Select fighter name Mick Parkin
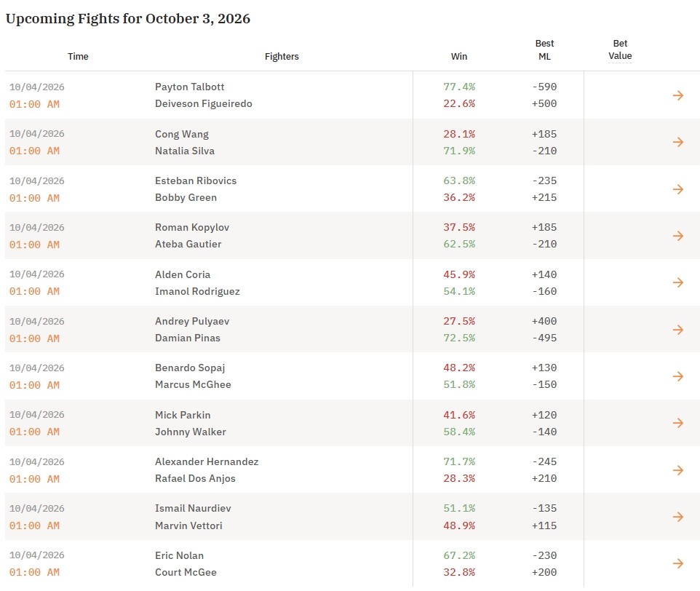The width and height of the screenshot is (700, 591). click(183, 415)
